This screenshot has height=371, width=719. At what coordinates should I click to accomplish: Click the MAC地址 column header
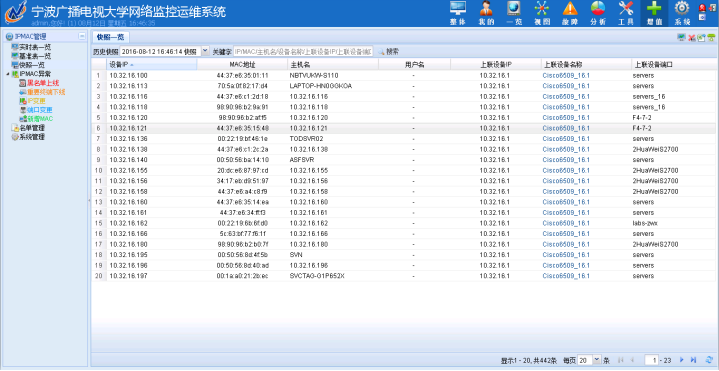[x=242, y=65]
